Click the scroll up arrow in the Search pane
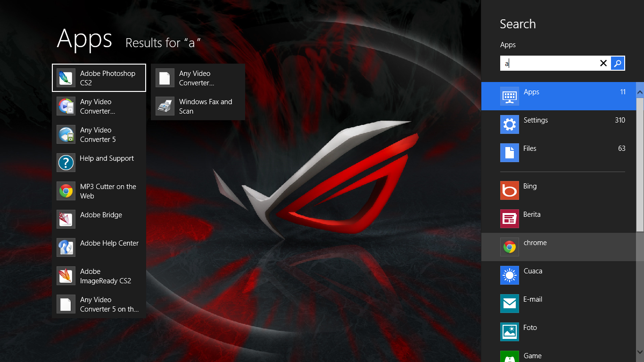 click(640, 92)
